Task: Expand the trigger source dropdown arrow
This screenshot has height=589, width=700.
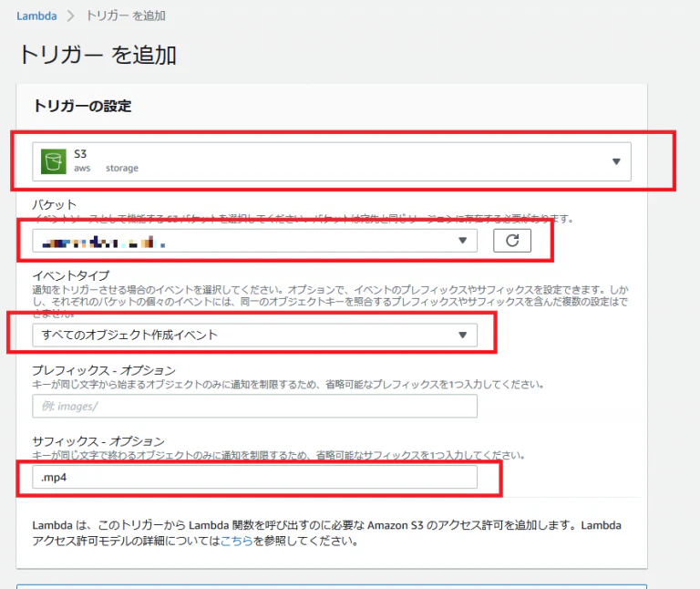Action: 616,161
